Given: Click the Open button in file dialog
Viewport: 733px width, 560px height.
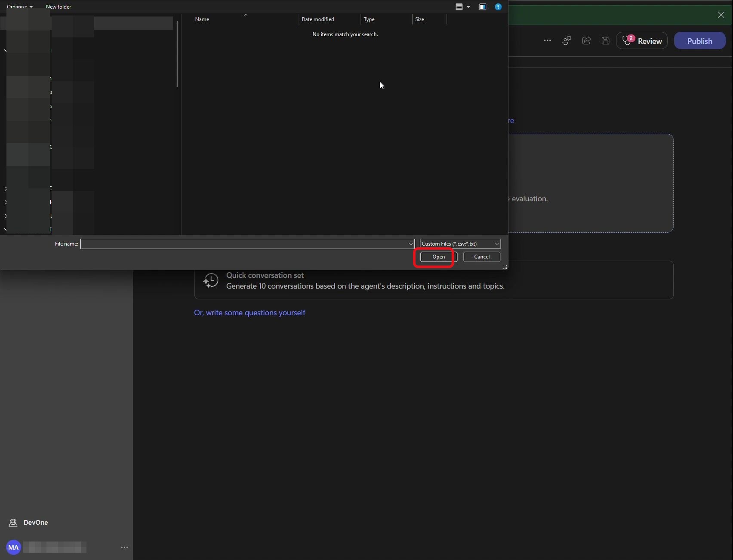Looking at the screenshot, I should (x=438, y=257).
